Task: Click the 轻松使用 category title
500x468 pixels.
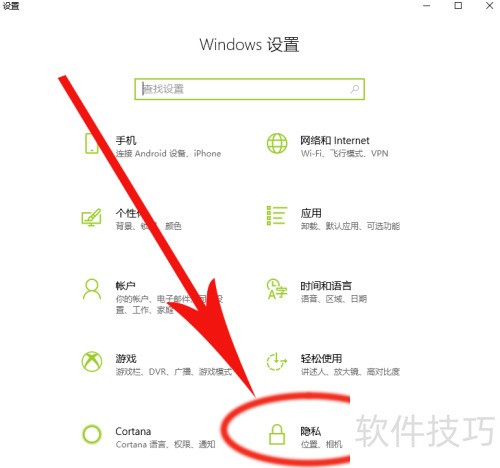Action: click(321, 359)
